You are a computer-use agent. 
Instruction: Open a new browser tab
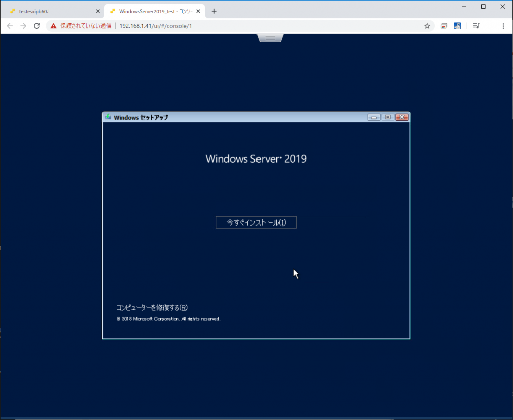[214, 11]
